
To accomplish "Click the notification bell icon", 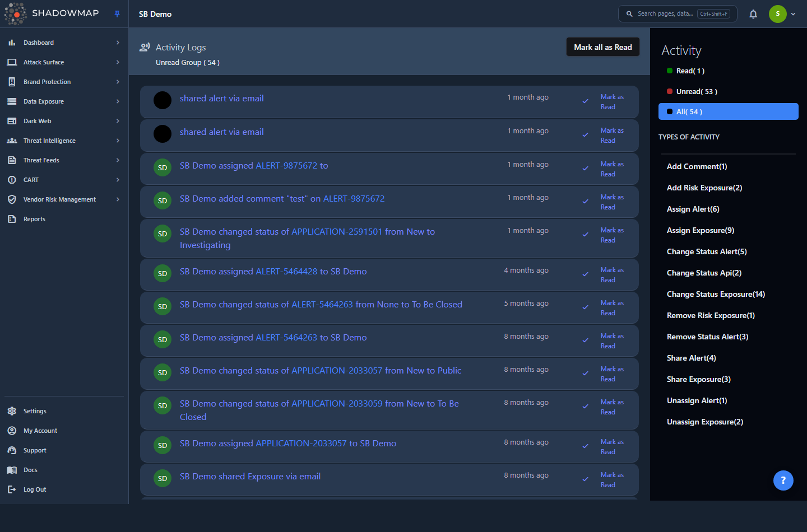I will 753,14.
